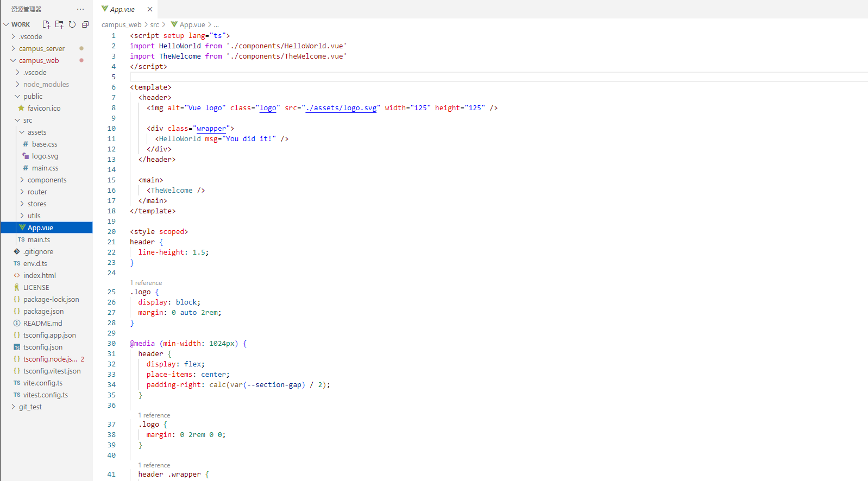Click the breadcrumb ellipsis symbol segment
Viewport: 868px width, 481px height.
coord(216,25)
